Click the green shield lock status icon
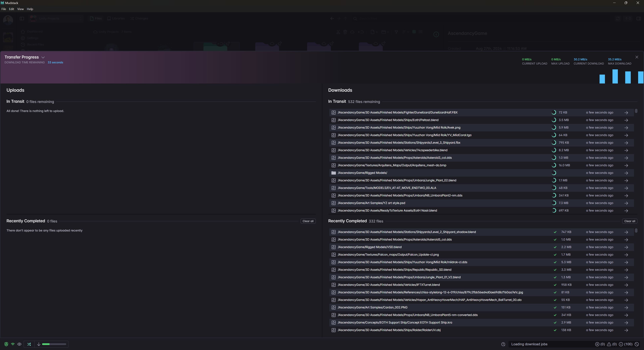Viewport: 644px width, 350px height. point(6,344)
